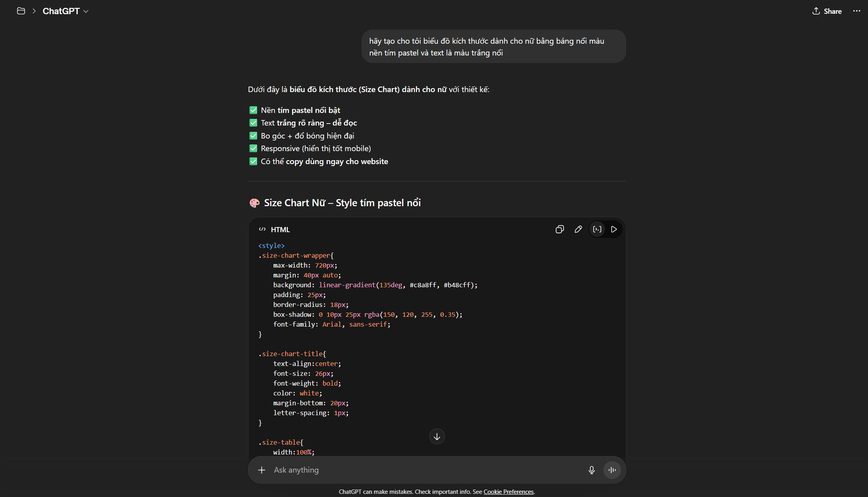
Task: Copy the HTML code block
Action: point(560,229)
